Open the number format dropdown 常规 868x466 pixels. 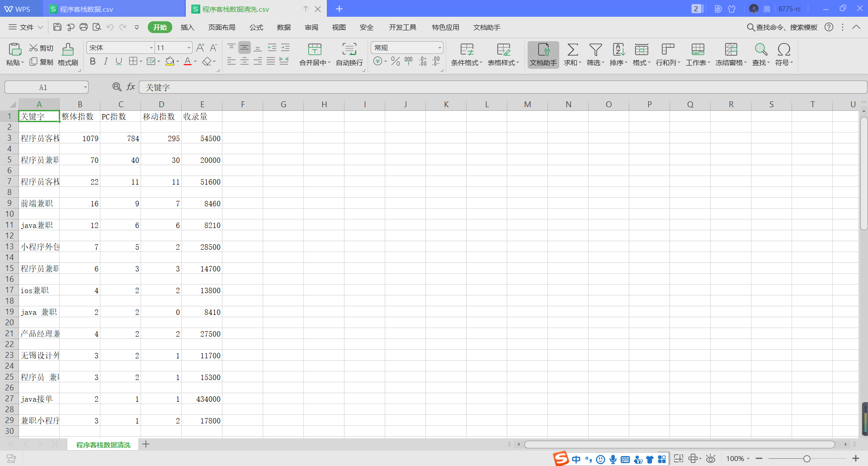click(439, 48)
